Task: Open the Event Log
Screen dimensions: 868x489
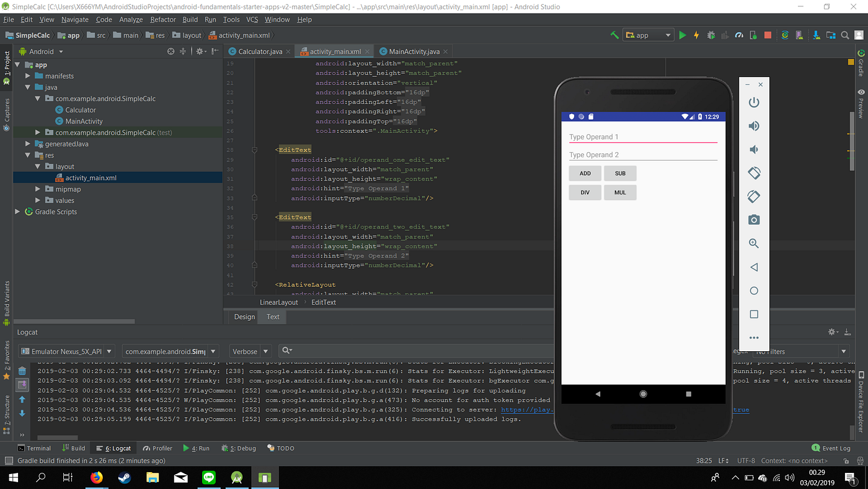Action: point(831,448)
